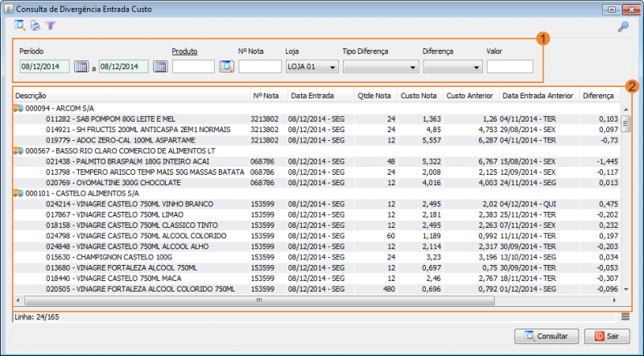
Task: Click the previous entry date 04/12/2014 - QUI
Action: (x=528, y=204)
